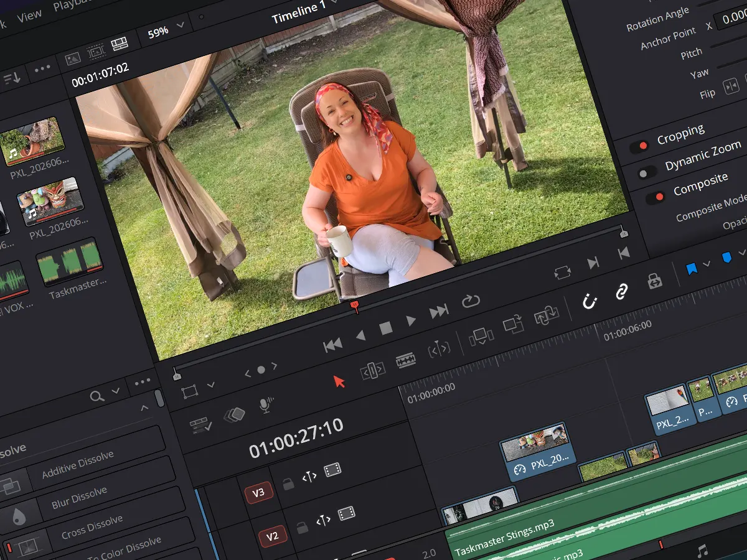Screen dimensions: 747x560
Task: Toggle timeline snapping magnet
Action: click(x=590, y=302)
